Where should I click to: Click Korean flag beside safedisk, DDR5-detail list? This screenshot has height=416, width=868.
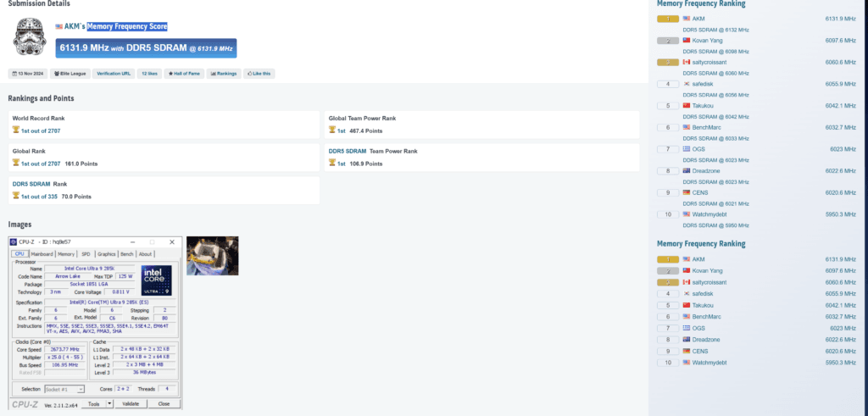tap(687, 84)
